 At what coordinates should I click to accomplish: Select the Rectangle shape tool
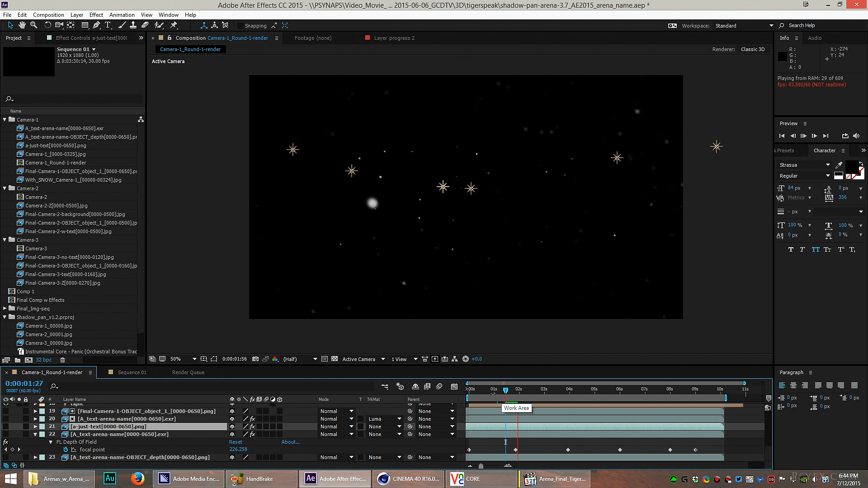pos(85,25)
